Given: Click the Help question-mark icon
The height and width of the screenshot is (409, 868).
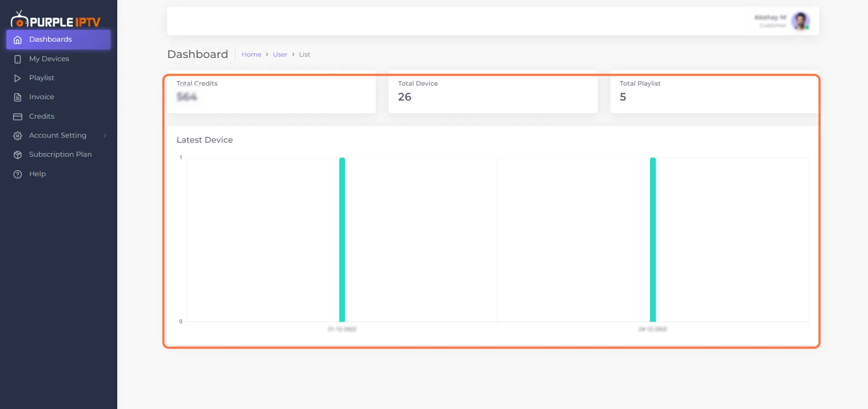Looking at the screenshot, I should click(18, 174).
